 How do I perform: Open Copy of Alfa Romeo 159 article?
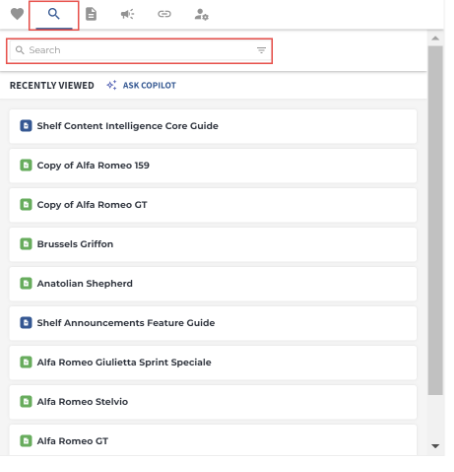point(213,166)
